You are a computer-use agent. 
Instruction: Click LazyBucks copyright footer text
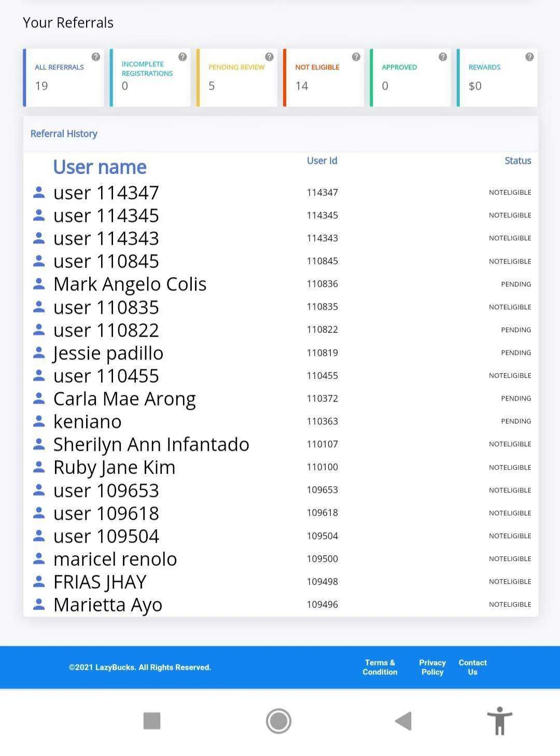(140, 667)
